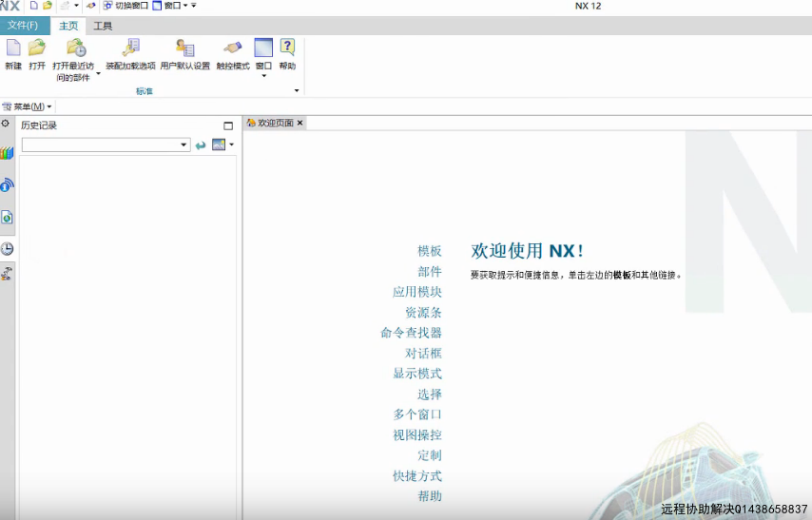This screenshot has height=520, width=812.
Task: Open the 定制 welcome link
Action: (x=430, y=455)
